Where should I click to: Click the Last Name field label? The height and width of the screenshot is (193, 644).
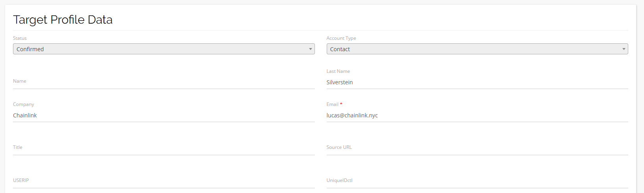pos(338,71)
